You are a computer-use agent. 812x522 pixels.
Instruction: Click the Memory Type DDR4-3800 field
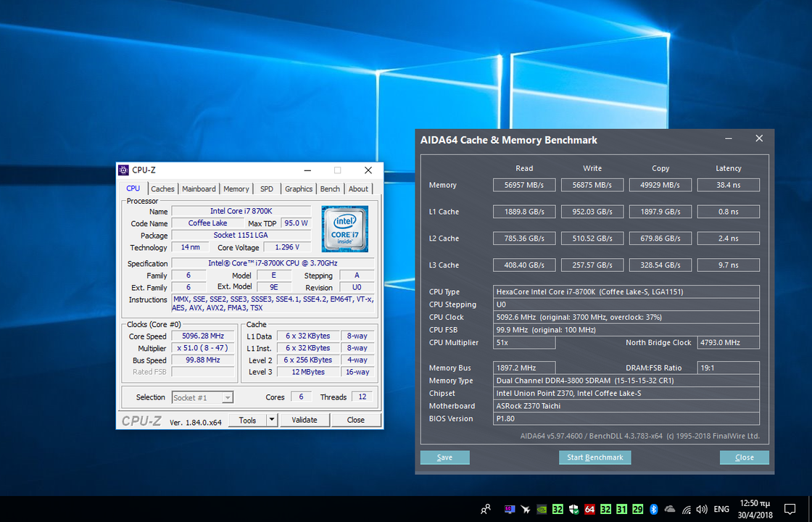[x=626, y=381]
